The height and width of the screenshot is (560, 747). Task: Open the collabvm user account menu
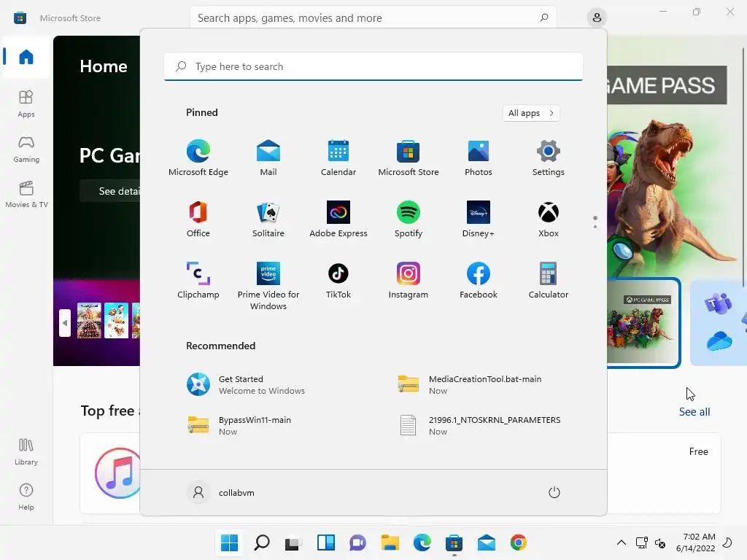point(221,492)
